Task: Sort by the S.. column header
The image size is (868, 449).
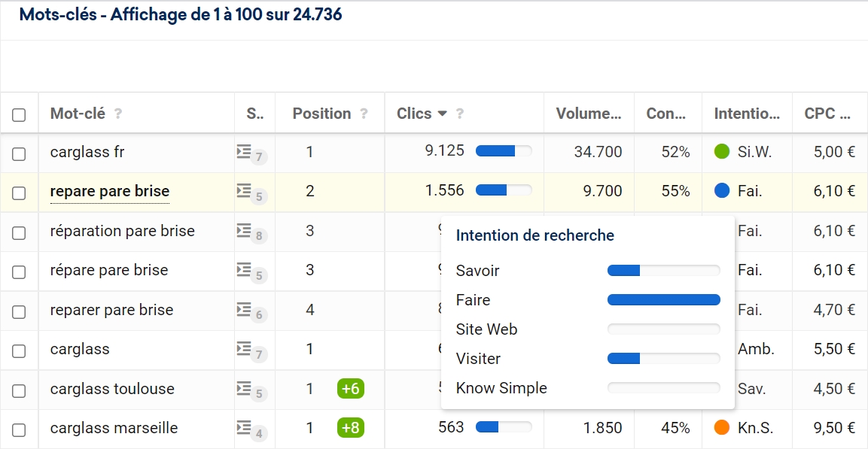Action: [255, 114]
